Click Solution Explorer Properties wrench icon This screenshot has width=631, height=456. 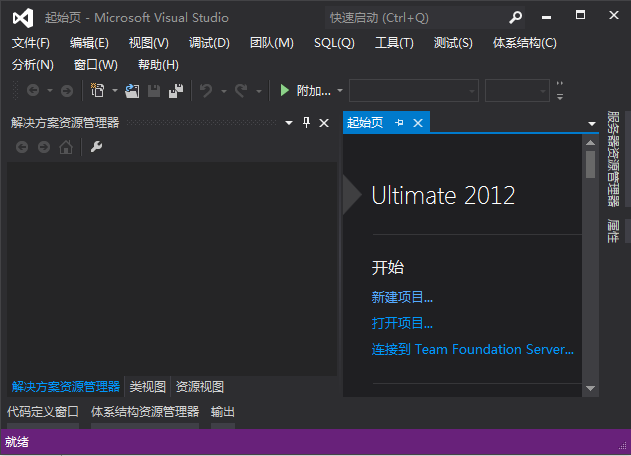pyautogui.click(x=96, y=147)
